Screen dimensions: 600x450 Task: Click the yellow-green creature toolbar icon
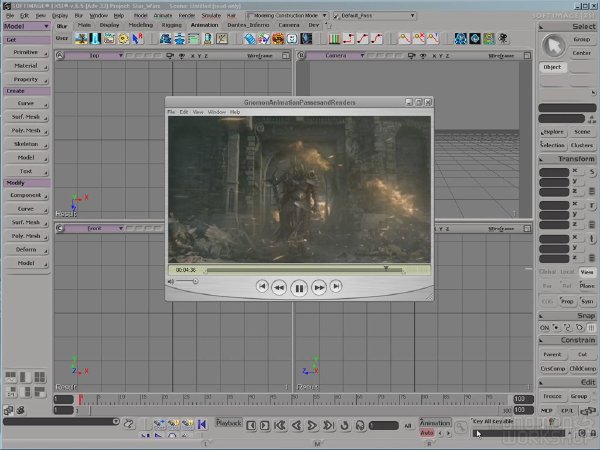(x=489, y=39)
